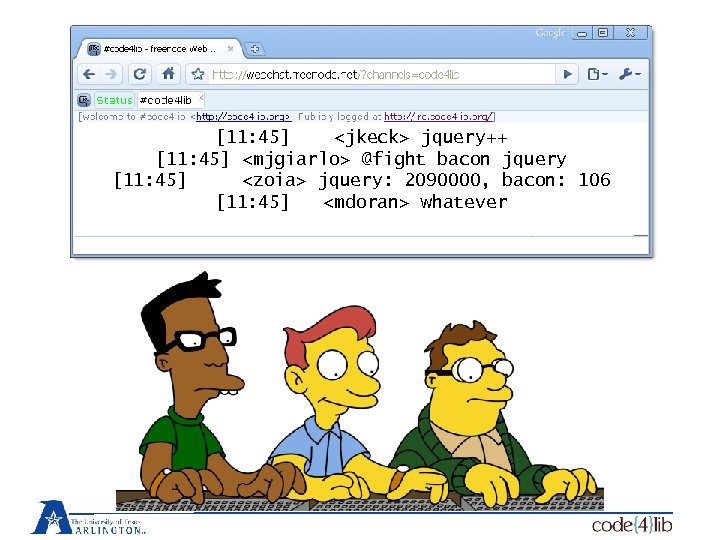This screenshot has width=720, height=540.
Task: Click the code{4}lib logo
Action: point(632,525)
